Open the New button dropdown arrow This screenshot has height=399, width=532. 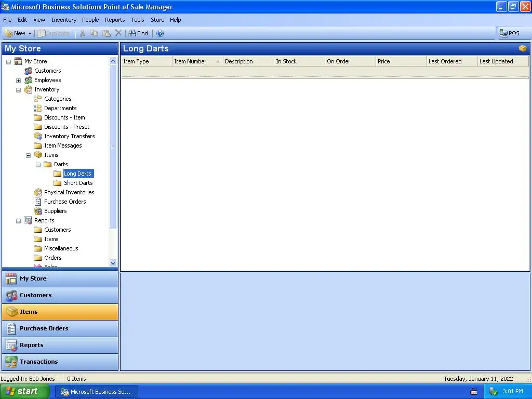point(30,33)
